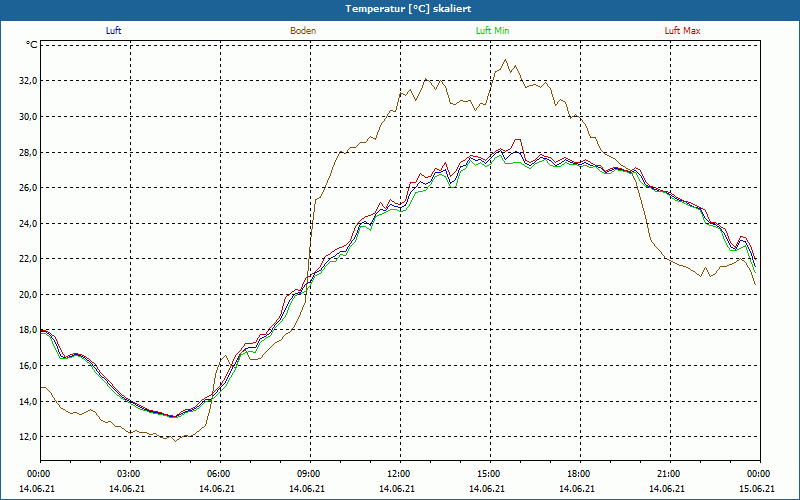Click the 24,0 y-axis value
Image resolution: width=800 pixels, height=500 pixels.
click(28, 223)
